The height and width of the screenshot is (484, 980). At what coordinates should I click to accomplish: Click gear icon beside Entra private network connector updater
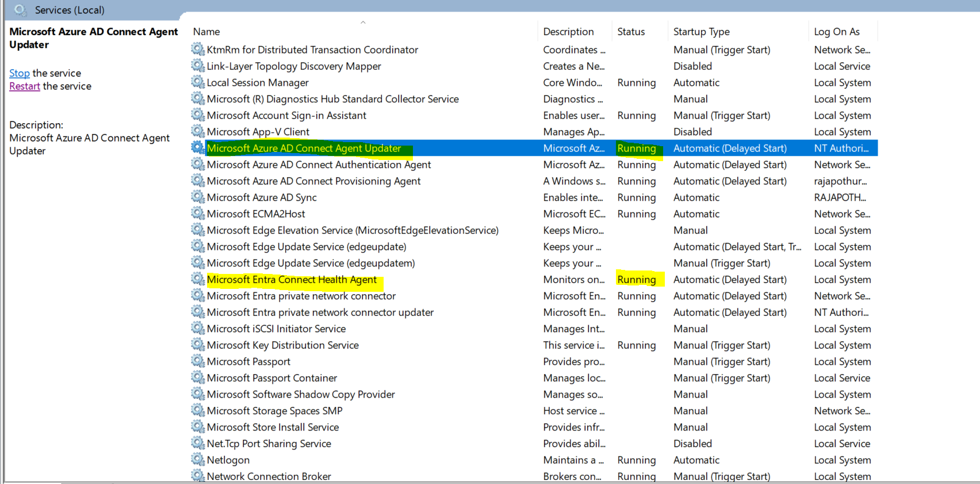click(198, 312)
